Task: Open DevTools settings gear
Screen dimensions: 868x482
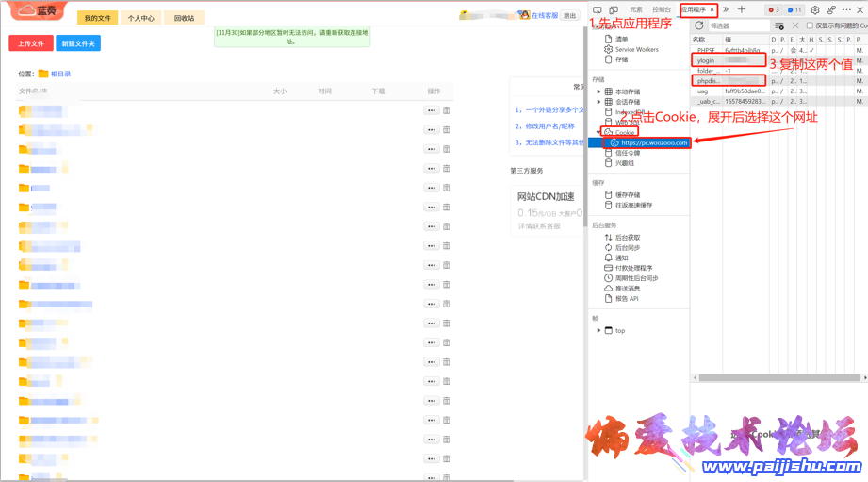Action: [x=815, y=9]
